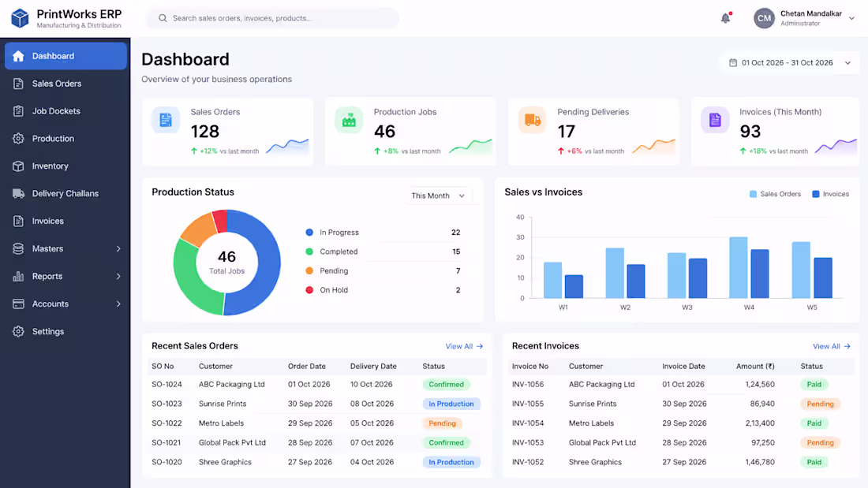Screen dimensions: 868x488
Task: Click the Job Dockets clipboard icon
Action: (x=18, y=111)
